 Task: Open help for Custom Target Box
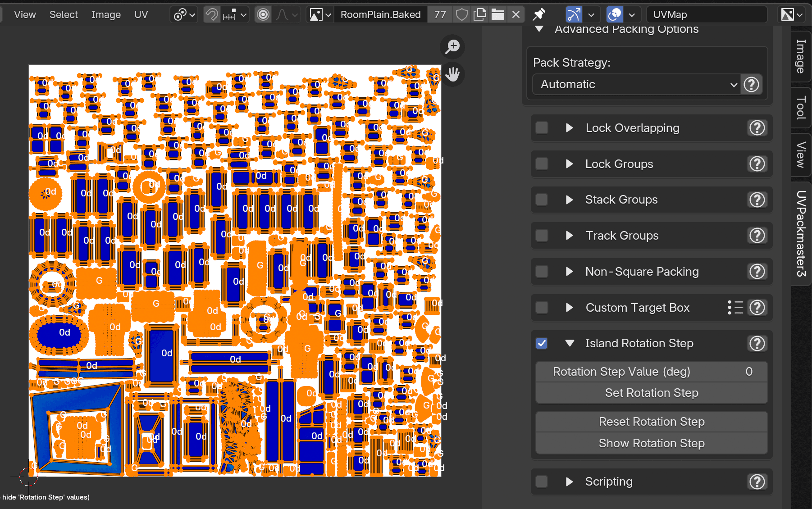tap(757, 308)
